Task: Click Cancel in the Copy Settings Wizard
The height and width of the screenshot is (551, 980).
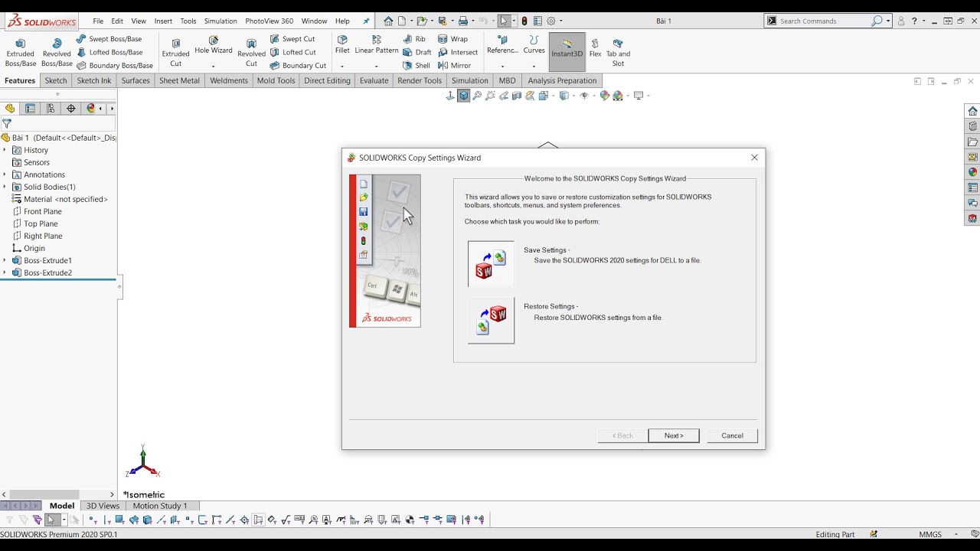Action: [732, 435]
